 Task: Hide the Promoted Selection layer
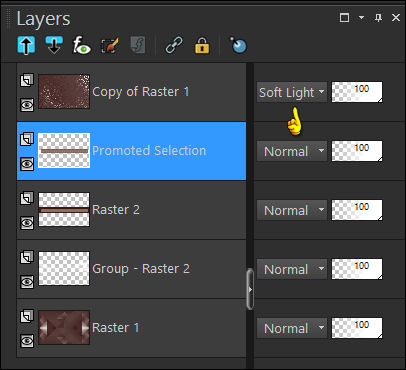[27, 164]
